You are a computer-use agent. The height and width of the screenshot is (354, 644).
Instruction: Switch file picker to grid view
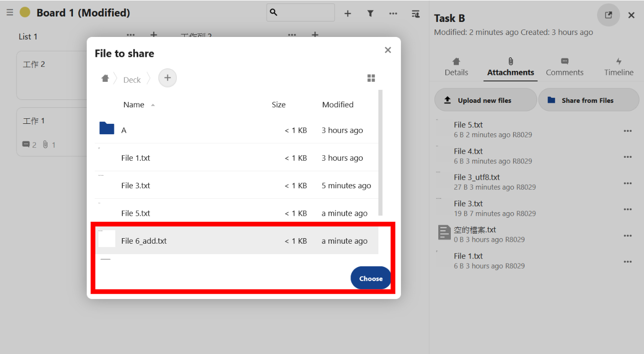click(371, 78)
